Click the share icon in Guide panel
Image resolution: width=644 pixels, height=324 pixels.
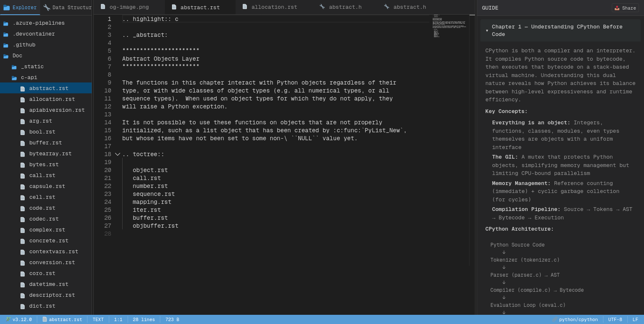(617, 8)
